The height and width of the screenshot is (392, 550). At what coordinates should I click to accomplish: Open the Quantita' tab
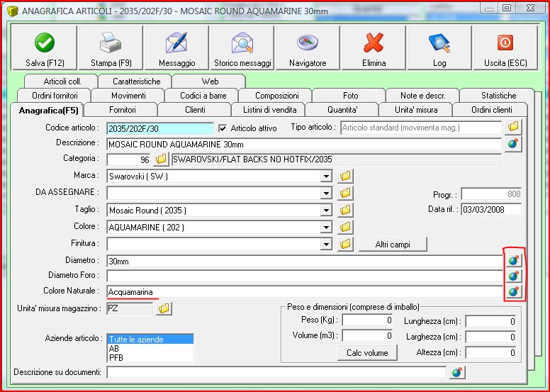(342, 110)
